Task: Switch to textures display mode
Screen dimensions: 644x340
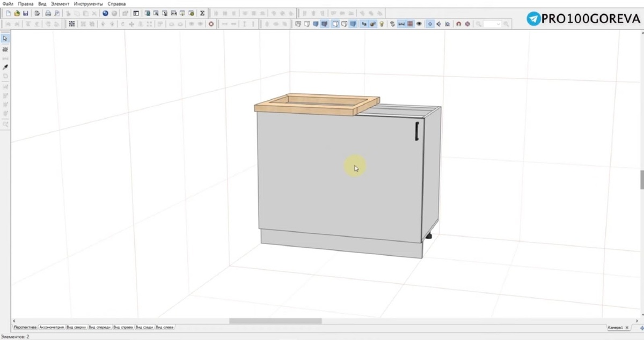Action: pyautogui.click(x=324, y=24)
